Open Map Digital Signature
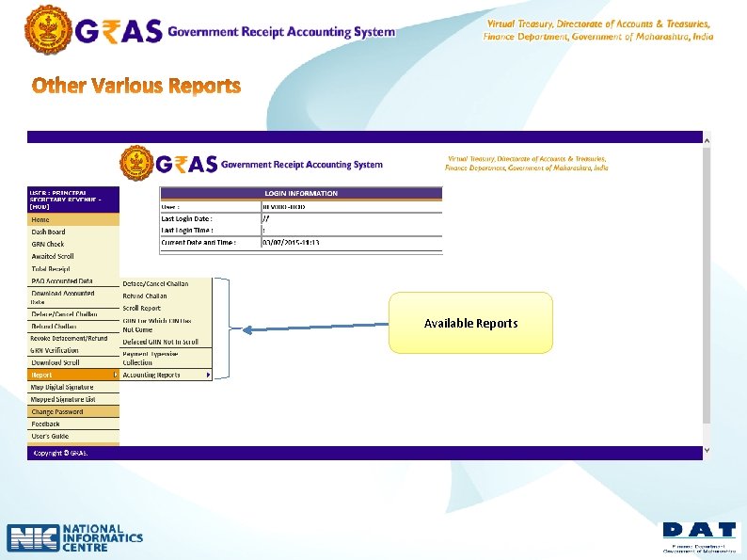 point(72,388)
